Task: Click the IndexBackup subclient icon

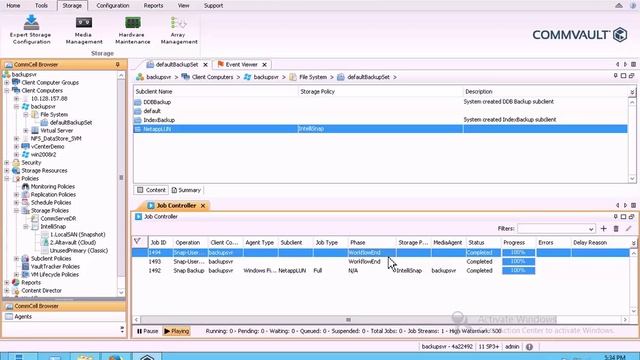Action: tap(138, 120)
